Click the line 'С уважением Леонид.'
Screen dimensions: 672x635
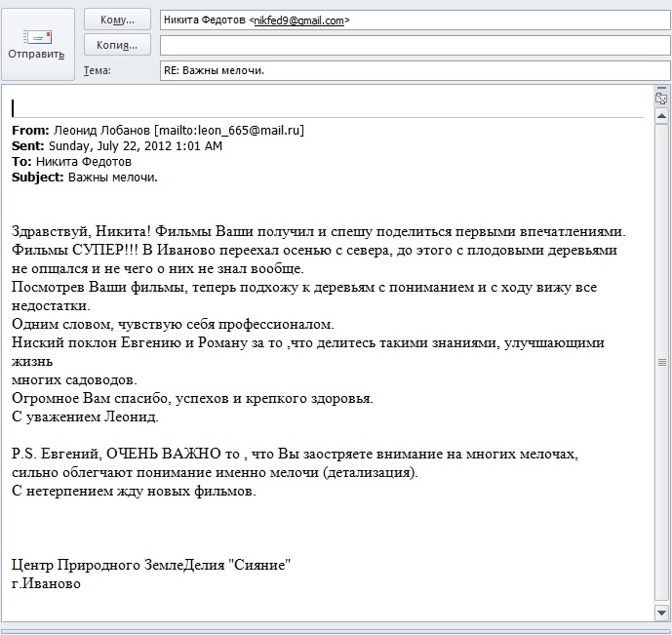85,417
